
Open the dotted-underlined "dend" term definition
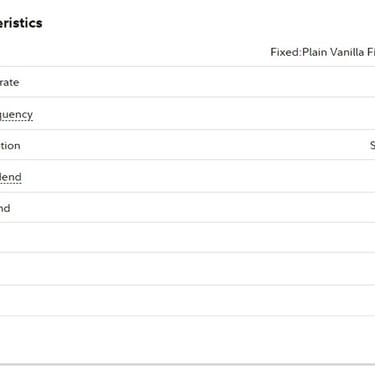pyautogui.click(x=11, y=177)
